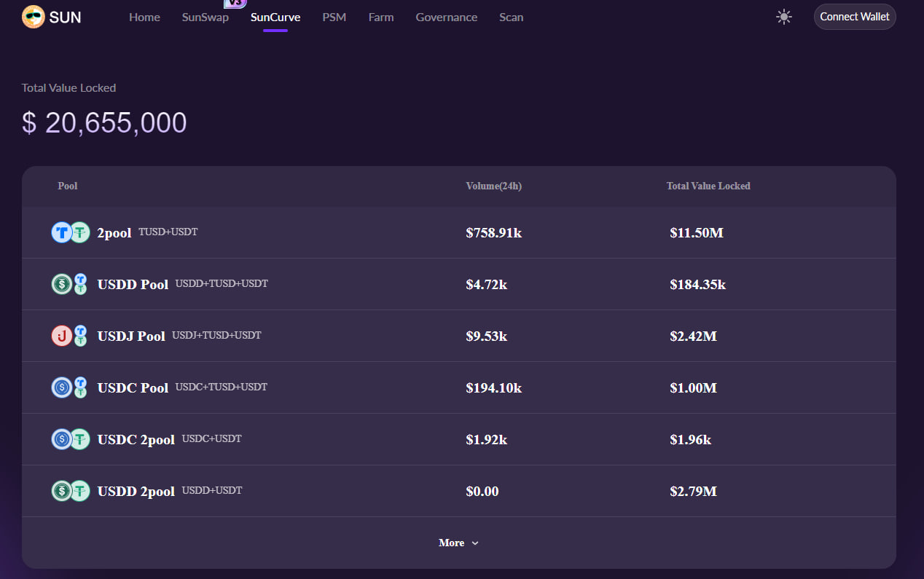Open the Farm nav item
924x579 pixels.
(381, 17)
